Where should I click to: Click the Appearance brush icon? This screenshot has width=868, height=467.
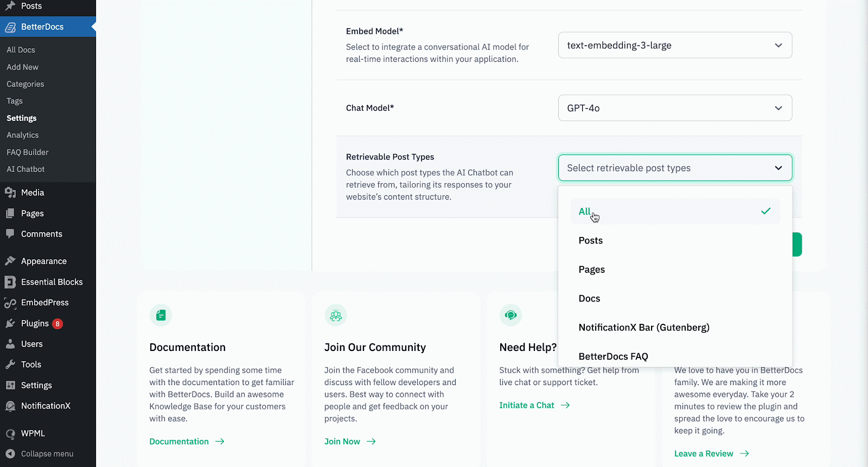(x=10, y=261)
